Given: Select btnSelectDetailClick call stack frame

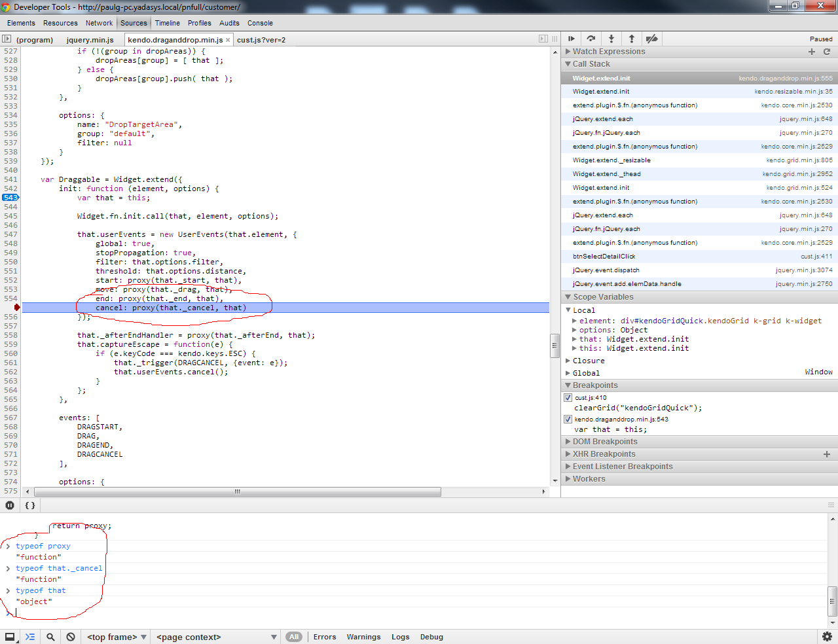Looking at the screenshot, I should [604, 257].
